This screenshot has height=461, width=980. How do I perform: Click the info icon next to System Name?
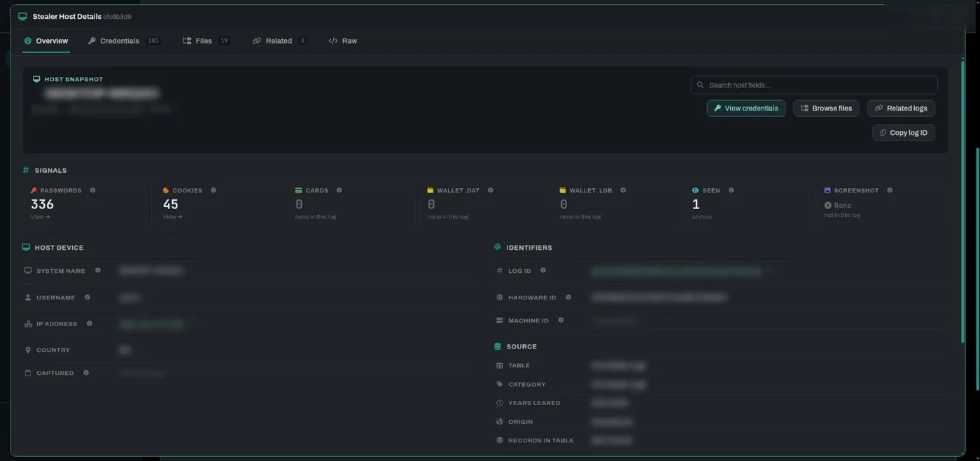coord(97,270)
